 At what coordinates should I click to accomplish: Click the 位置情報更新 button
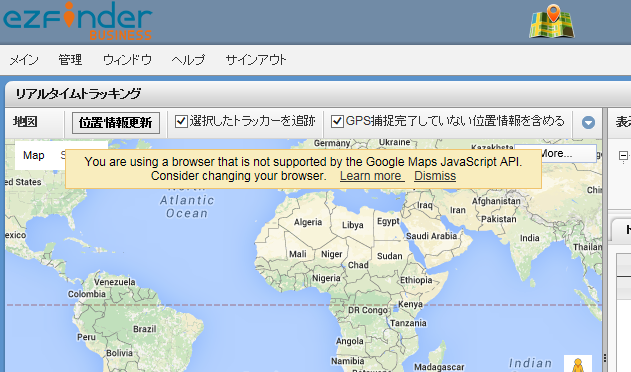[x=115, y=123]
